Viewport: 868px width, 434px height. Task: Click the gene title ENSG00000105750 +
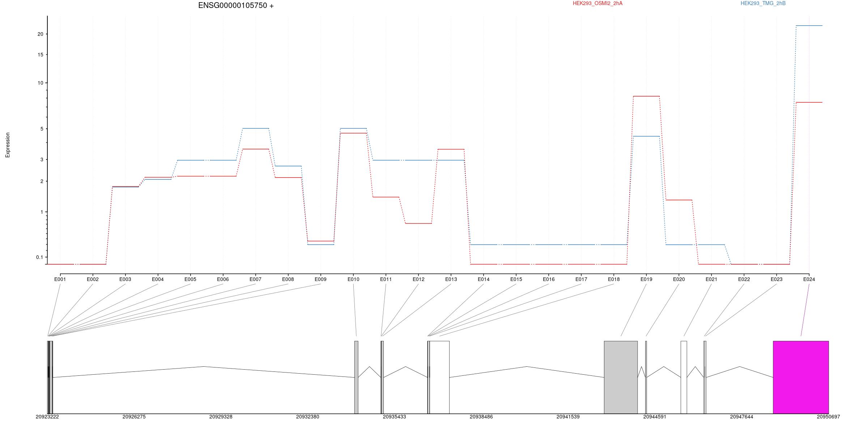point(236,5)
